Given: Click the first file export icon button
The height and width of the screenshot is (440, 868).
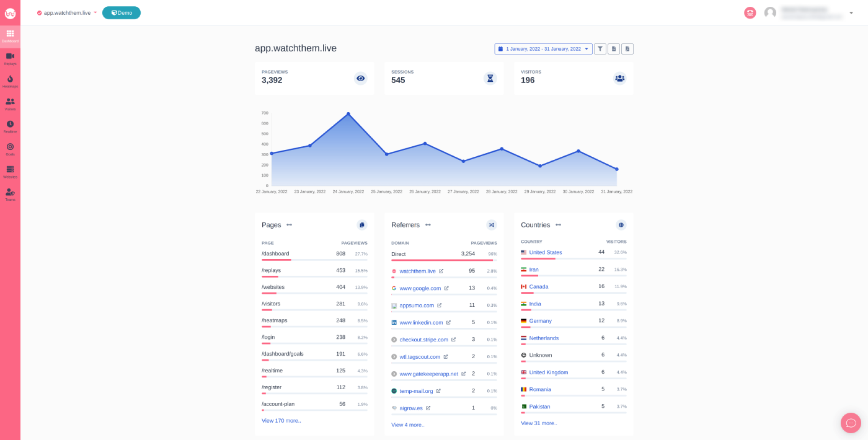Looking at the screenshot, I should [614, 48].
